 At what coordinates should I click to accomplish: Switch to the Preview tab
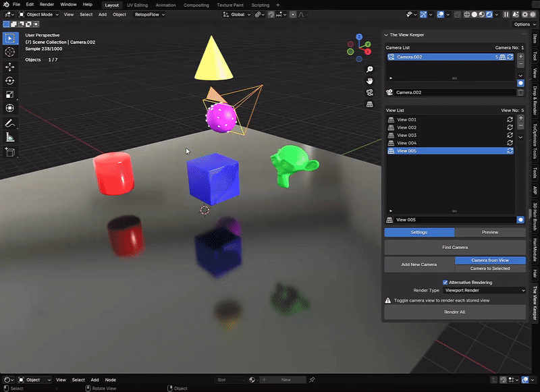490,232
